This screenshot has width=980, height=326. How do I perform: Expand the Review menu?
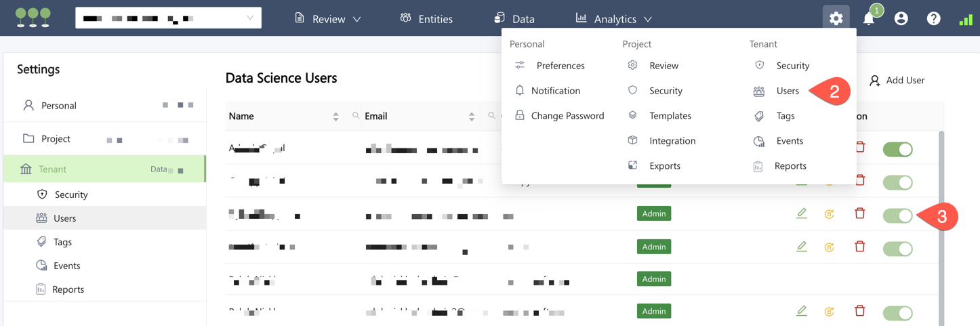[328, 19]
